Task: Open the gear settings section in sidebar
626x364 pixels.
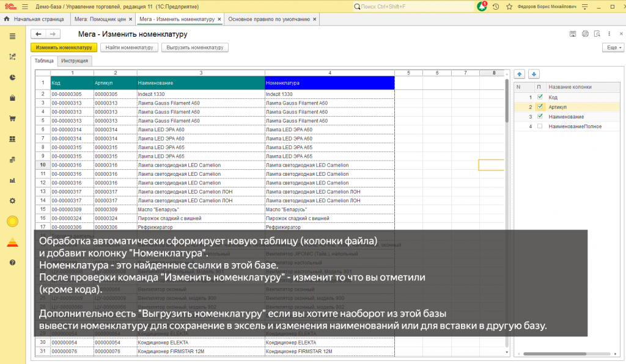Action: pyautogui.click(x=13, y=200)
